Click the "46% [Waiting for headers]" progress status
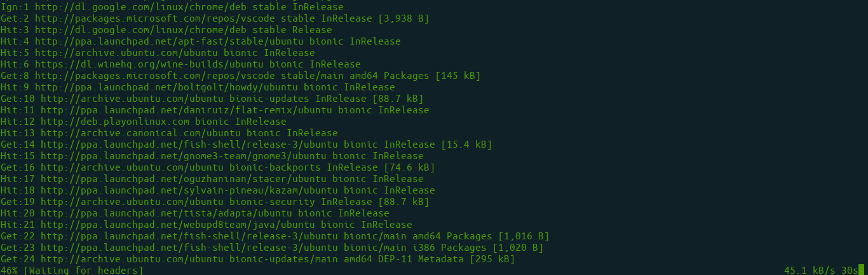 (x=72, y=271)
